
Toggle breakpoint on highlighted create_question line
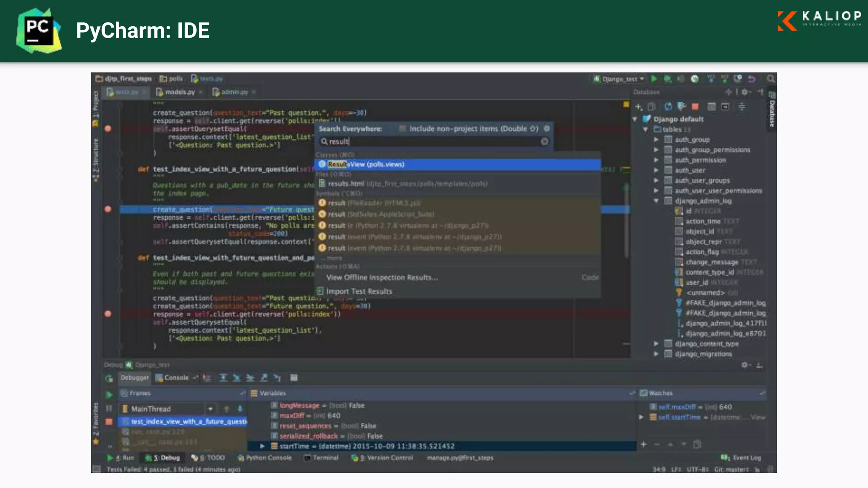point(108,209)
